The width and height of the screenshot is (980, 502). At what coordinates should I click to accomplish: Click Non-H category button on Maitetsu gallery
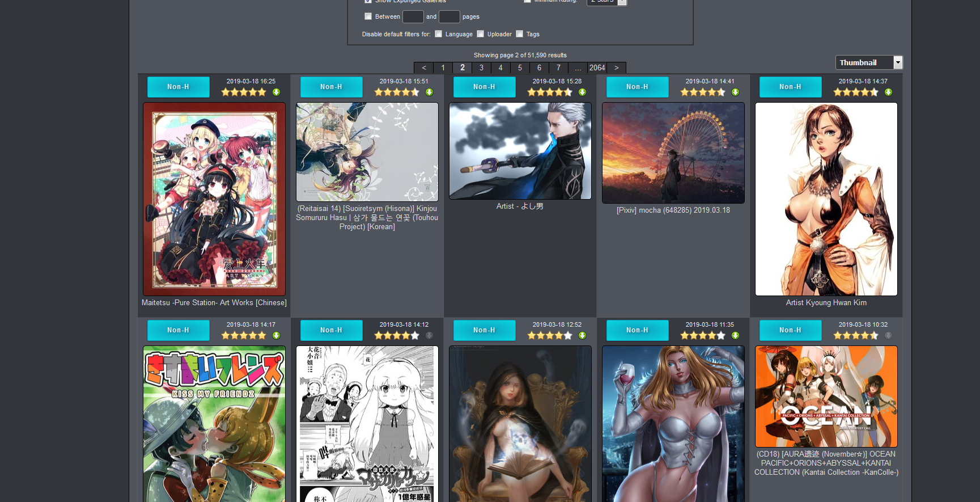[x=179, y=87]
